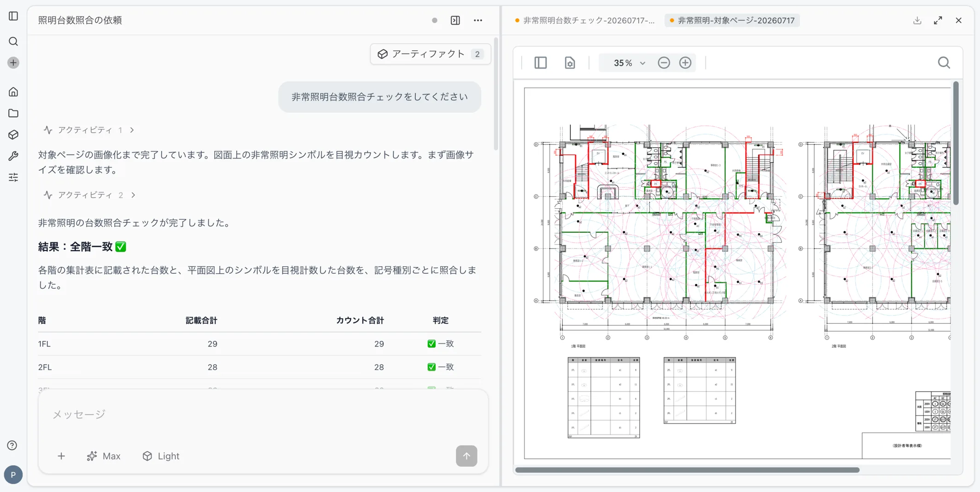Open the wrench tools icon in the sidebar
This screenshot has width=980, height=492.
pyautogui.click(x=13, y=156)
